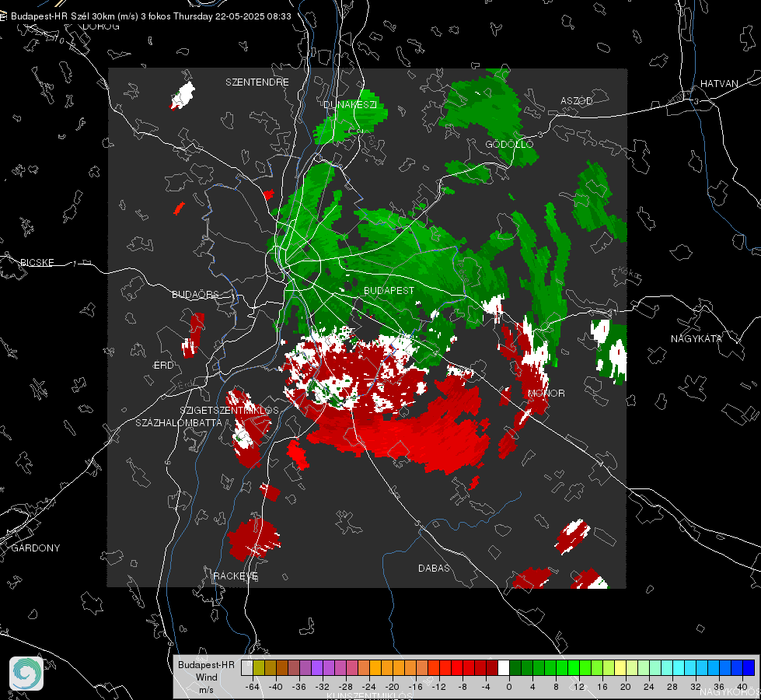This screenshot has width=761, height=700.
Task: Click the BUDAPEST city label
Action: [x=389, y=290]
